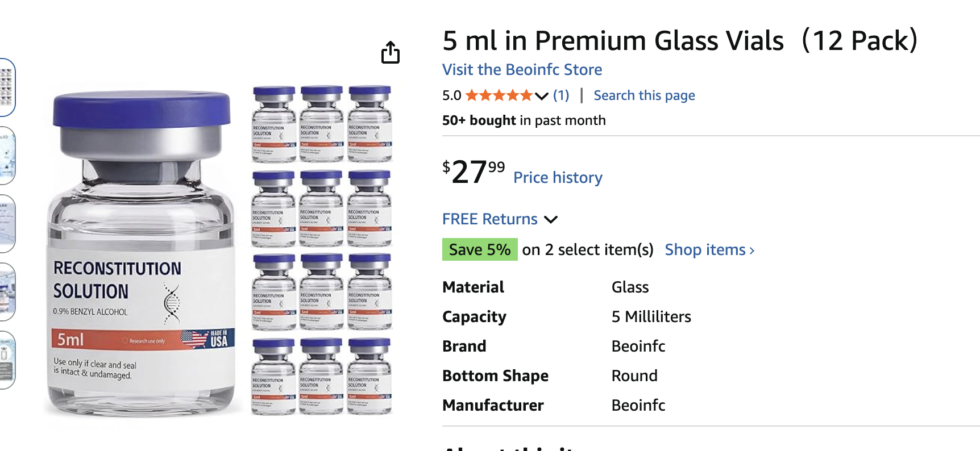Select the first thumbnail showing vial grid
The image size is (980, 451).
(x=6, y=87)
